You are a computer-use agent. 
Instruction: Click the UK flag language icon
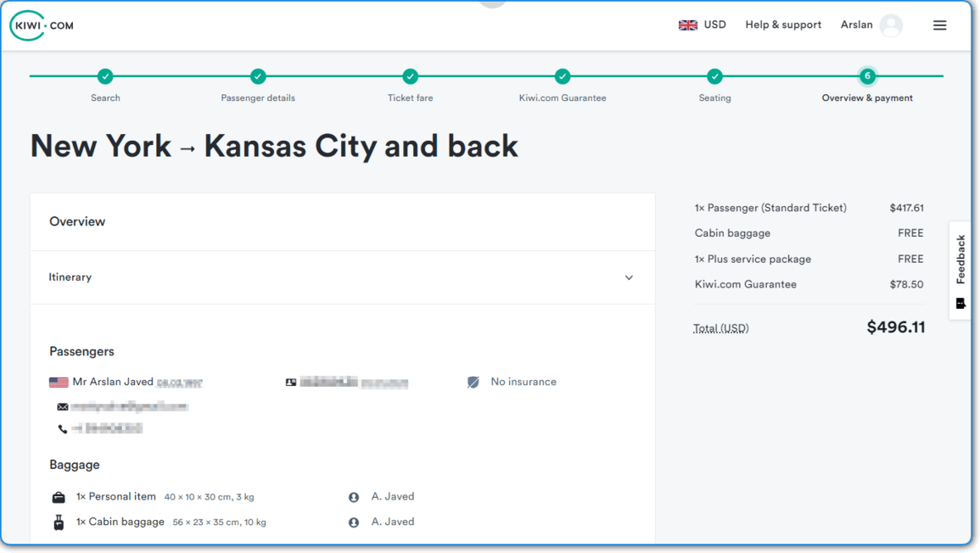(687, 25)
